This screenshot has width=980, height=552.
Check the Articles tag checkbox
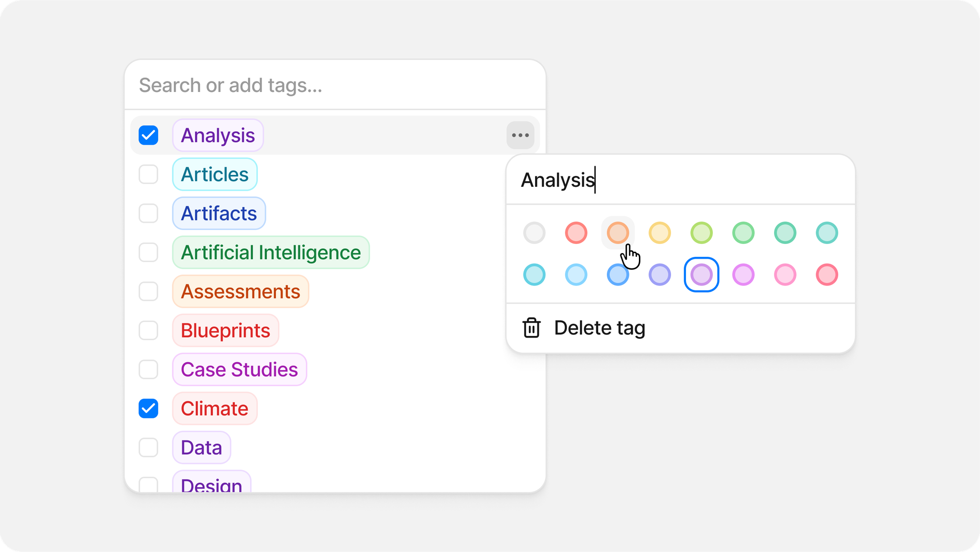148,174
